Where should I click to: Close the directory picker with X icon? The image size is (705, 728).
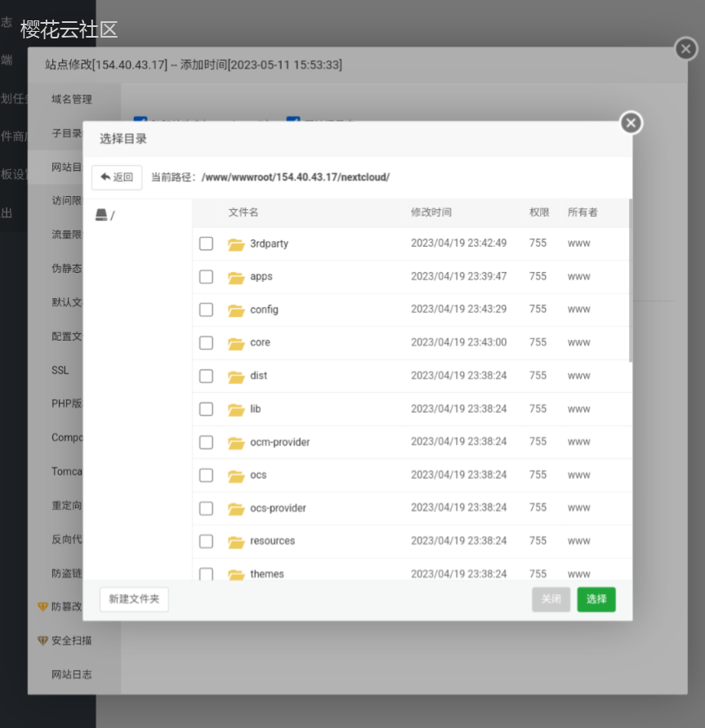[631, 123]
